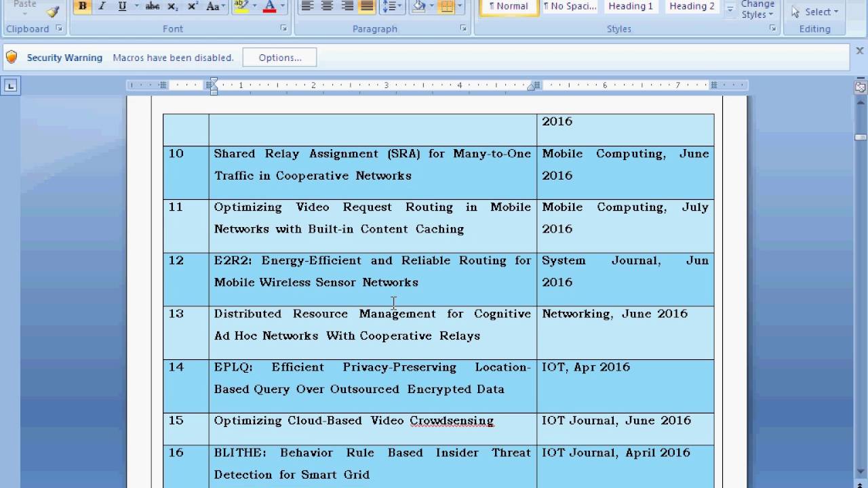Image resolution: width=868 pixels, height=488 pixels.
Task: Click row number 10 cell
Action: (x=186, y=173)
